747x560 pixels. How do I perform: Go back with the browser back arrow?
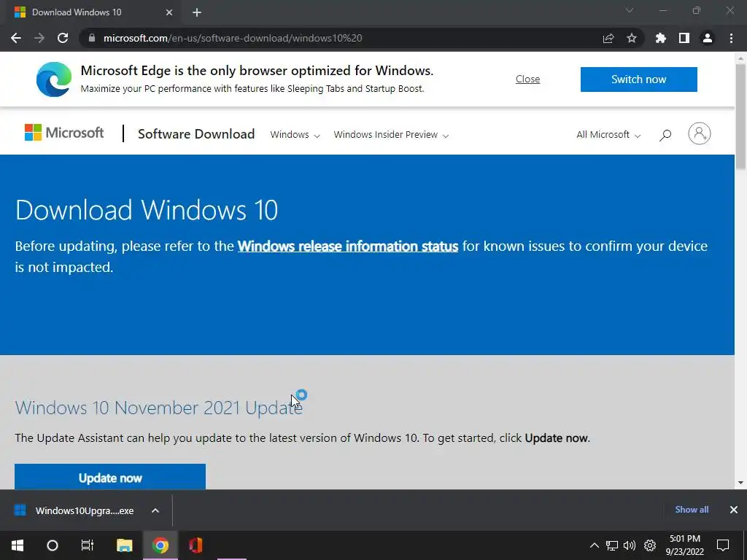[16, 38]
